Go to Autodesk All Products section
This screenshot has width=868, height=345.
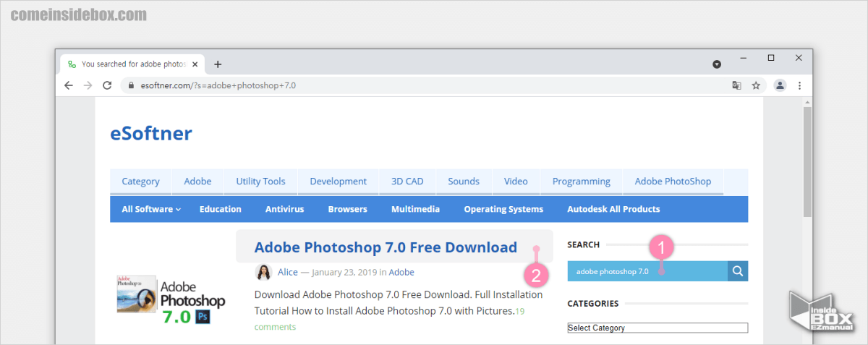(x=613, y=209)
